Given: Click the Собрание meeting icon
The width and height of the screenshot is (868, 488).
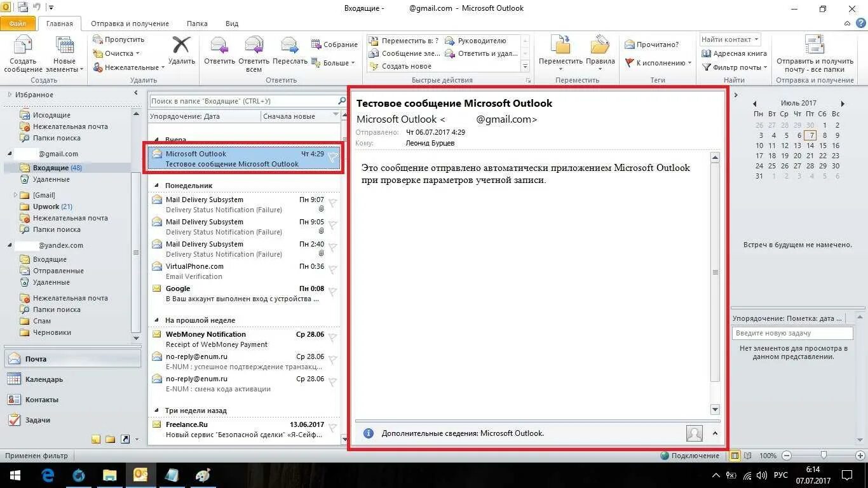Looking at the screenshot, I should coord(316,44).
